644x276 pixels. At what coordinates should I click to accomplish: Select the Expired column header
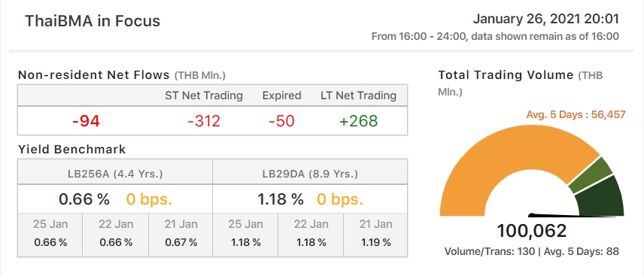coord(281,96)
